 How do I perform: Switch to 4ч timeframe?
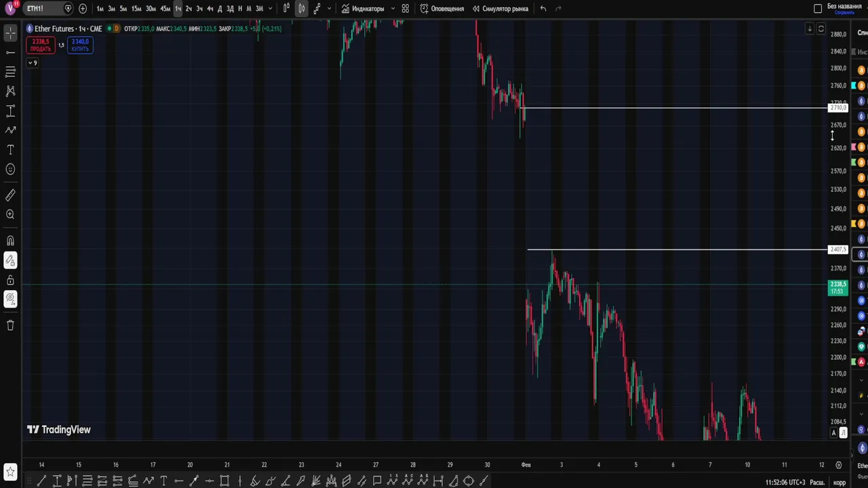(210, 9)
